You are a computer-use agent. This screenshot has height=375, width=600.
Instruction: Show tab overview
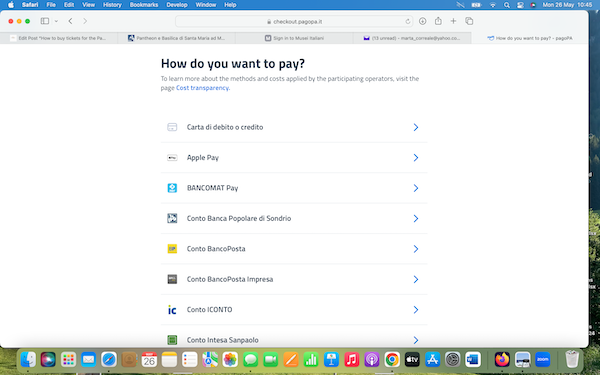pyautogui.click(x=469, y=21)
